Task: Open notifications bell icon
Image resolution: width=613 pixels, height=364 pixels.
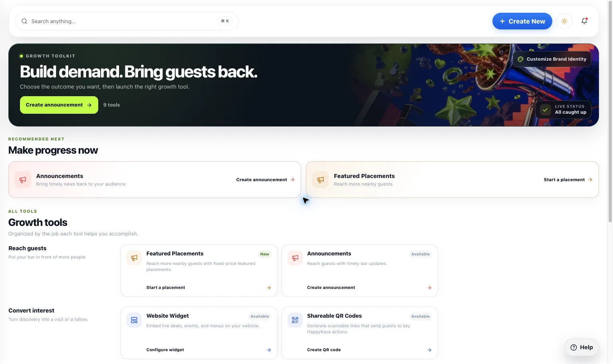Action: [x=584, y=21]
